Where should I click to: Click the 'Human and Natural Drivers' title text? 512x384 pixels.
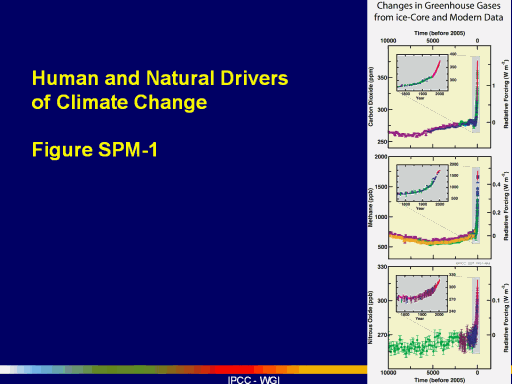pos(160,78)
